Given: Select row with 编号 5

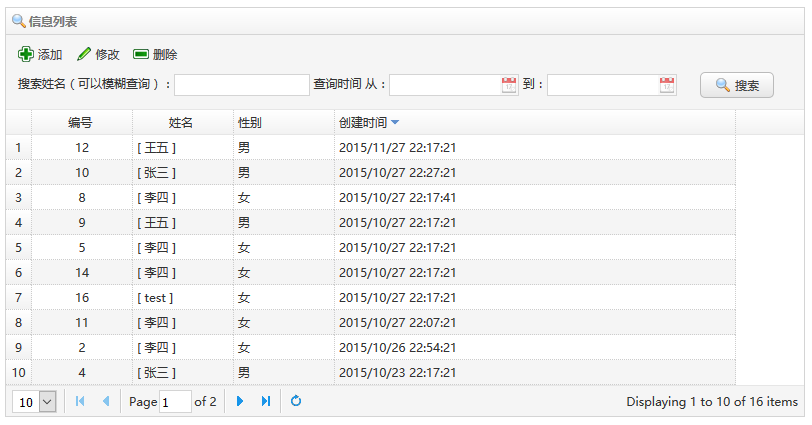Looking at the screenshot, I should [371, 247].
